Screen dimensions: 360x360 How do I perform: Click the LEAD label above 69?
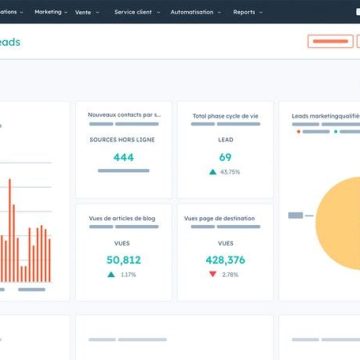[226, 140]
